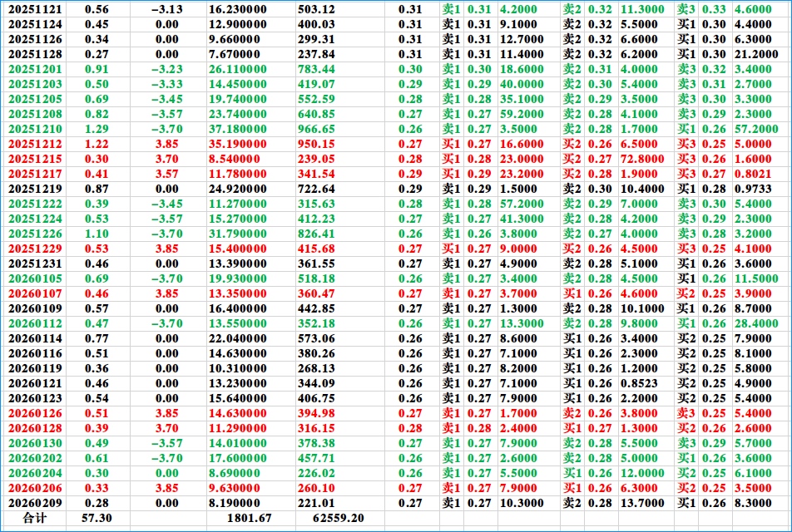Click the volume cell 16.230000
The height and width of the screenshot is (532, 792).
point(237,9)
